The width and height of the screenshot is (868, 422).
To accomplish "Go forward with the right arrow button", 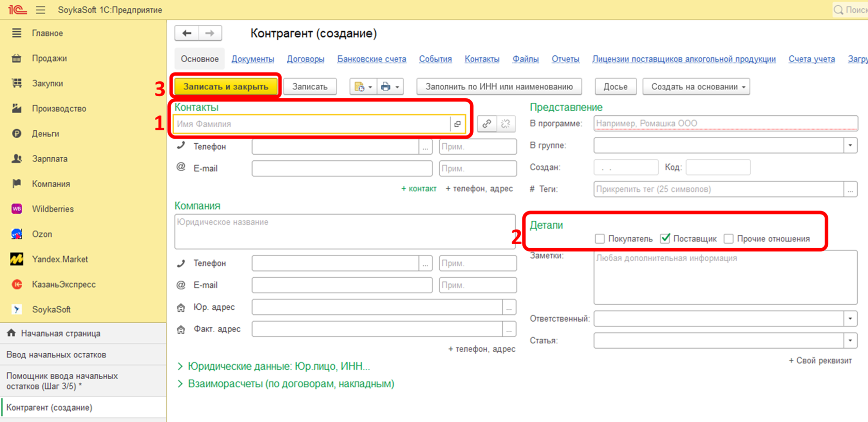I will click(210, 33).
